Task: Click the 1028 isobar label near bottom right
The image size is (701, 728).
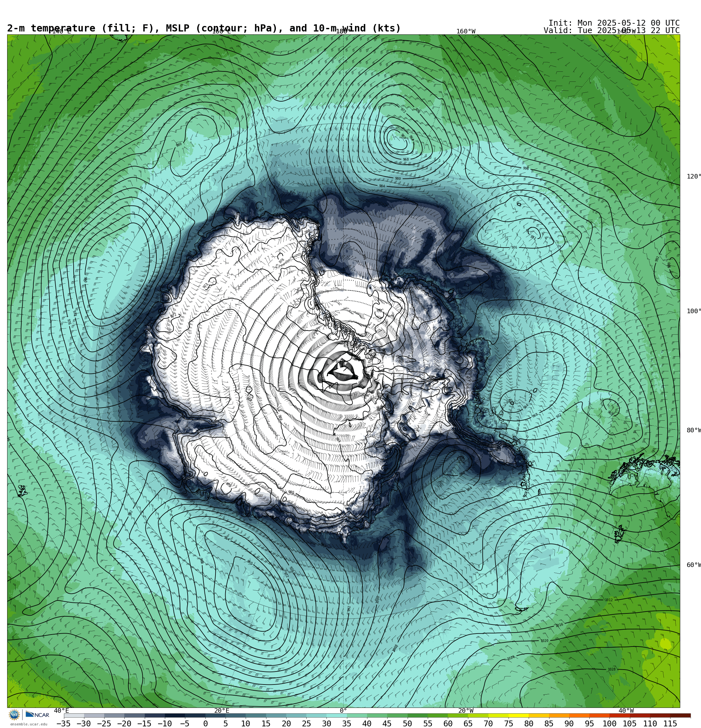Action: click(611, 669)
